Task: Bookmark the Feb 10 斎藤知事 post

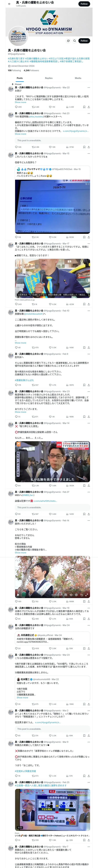Action: (x=84, y=347)
